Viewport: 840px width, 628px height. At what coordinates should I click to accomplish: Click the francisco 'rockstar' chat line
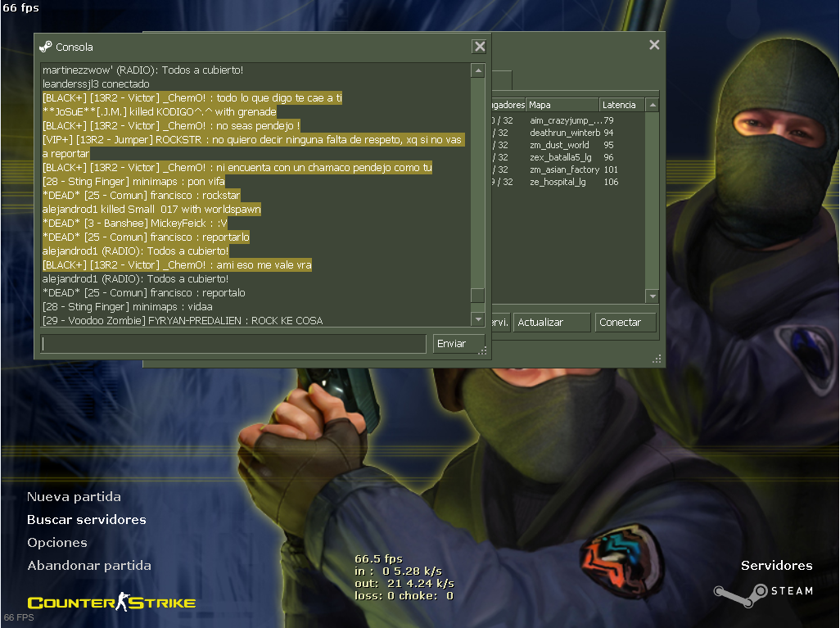pos(142,196)
